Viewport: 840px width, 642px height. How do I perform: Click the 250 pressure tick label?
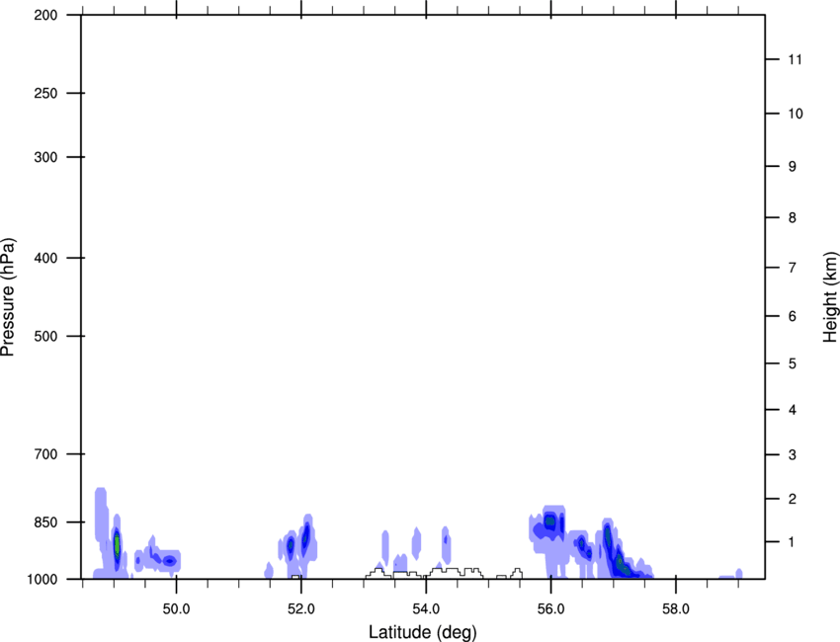click(45, 93)
